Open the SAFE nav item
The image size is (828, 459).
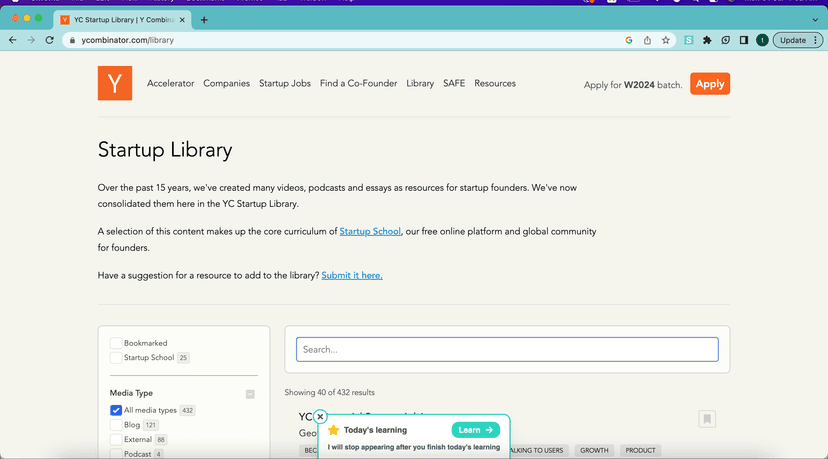point(454,83)
